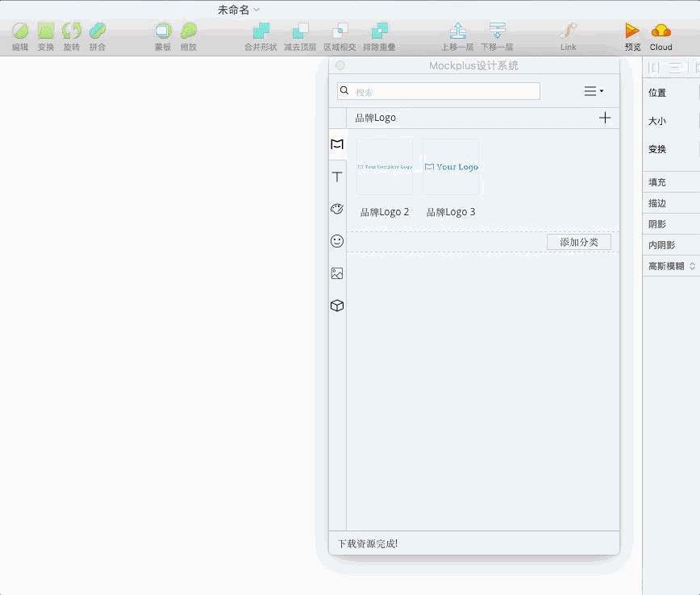Click the 预览 preview play icon
The image size is (700, 595).
632,31
